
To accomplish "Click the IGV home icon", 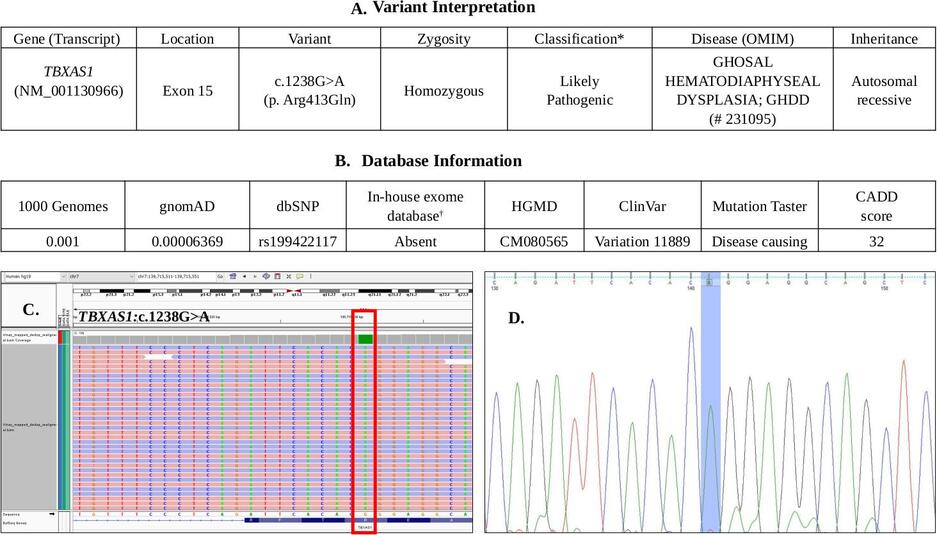I will pos(232,276).
